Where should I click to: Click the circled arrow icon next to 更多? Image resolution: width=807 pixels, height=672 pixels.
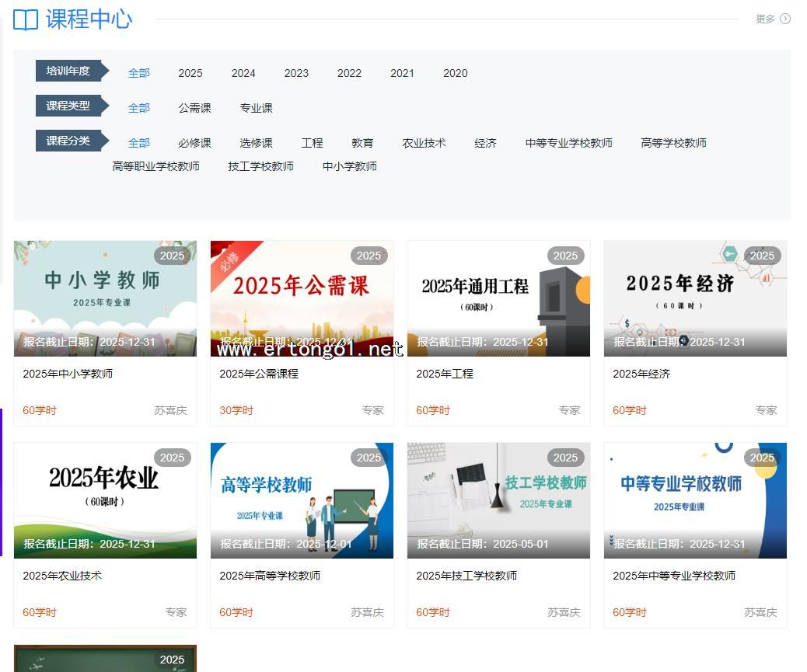(784, 19)
